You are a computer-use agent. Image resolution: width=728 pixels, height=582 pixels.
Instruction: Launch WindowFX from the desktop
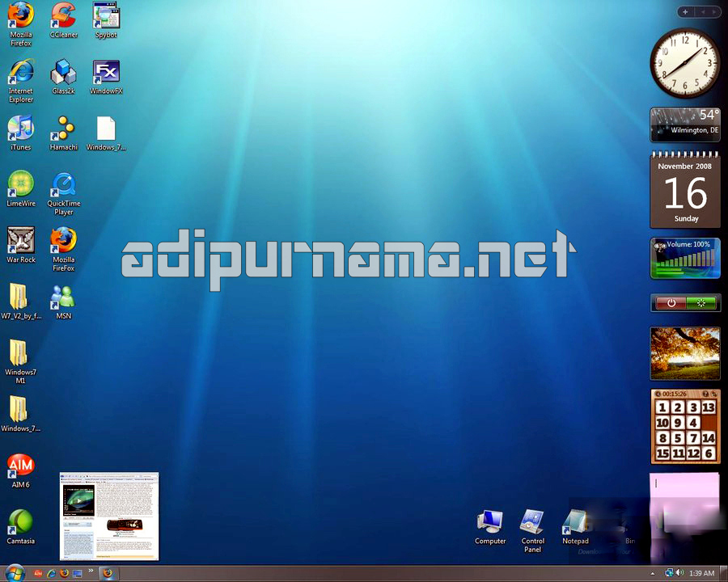(106, 77)
